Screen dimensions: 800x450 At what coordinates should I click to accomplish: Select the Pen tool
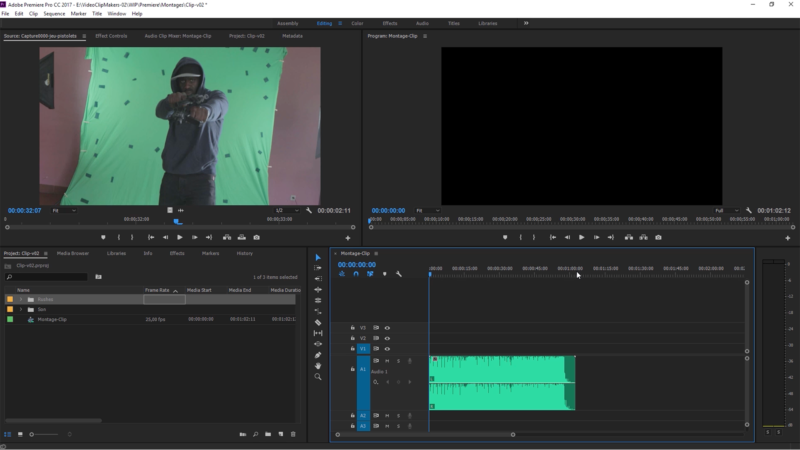tap(318, 355)
